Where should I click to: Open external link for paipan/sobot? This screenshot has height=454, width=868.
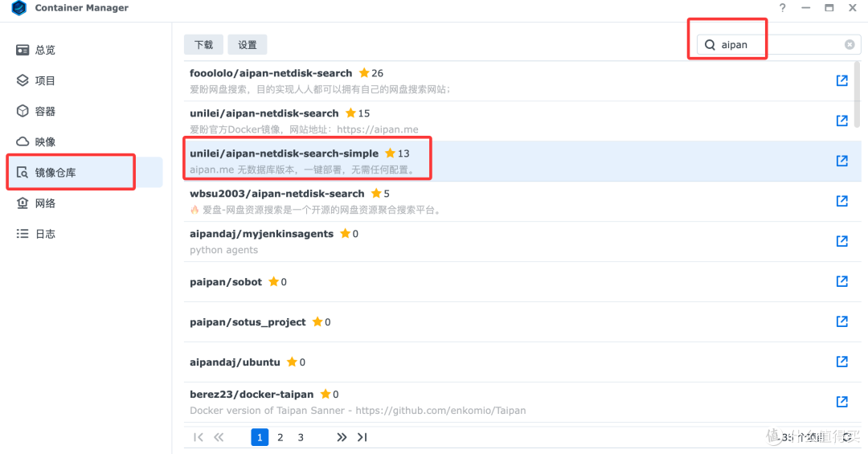[x=842, y=281]
